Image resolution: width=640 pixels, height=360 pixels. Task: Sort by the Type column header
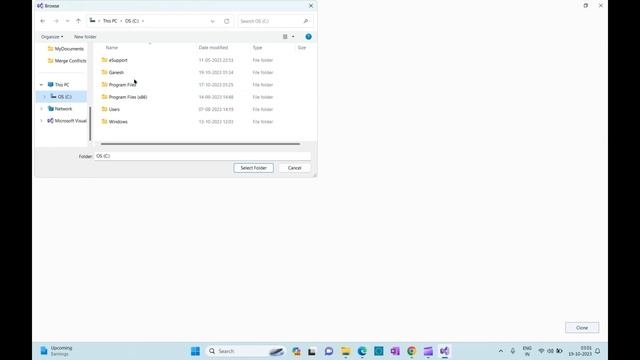(x=257, y=48)
